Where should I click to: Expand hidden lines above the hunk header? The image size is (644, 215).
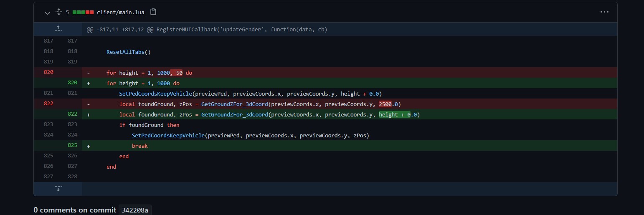point(58,29)
